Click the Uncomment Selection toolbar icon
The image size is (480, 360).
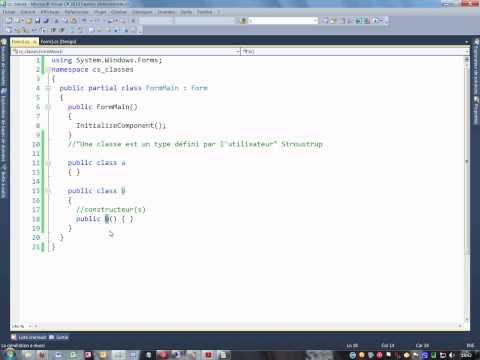coord(81,30)
